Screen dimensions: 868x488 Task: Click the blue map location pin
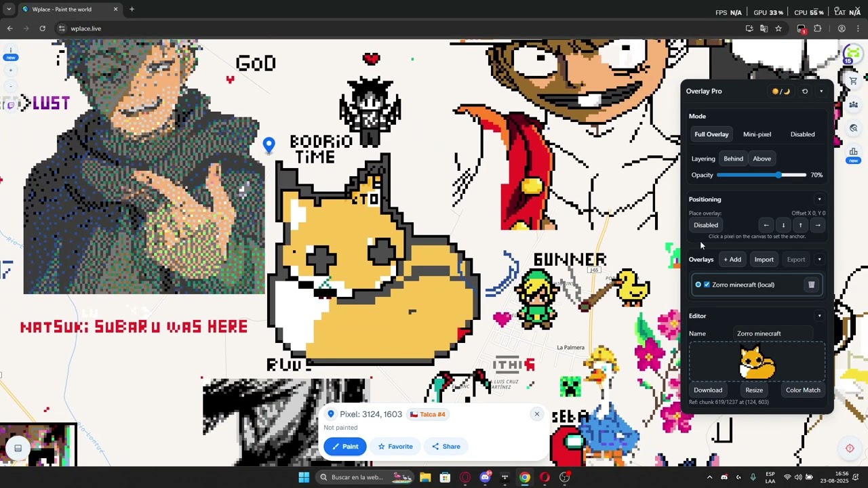(269, 144)
